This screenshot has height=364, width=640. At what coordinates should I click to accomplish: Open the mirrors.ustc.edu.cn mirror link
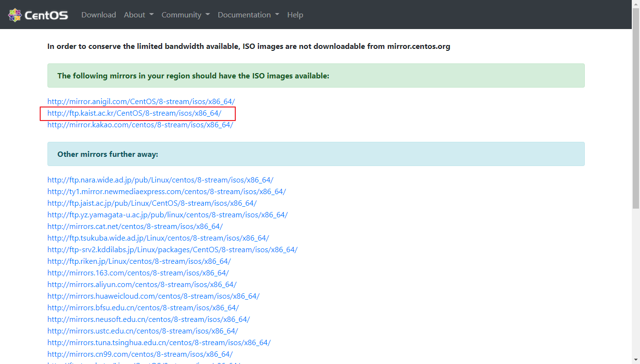143,331
